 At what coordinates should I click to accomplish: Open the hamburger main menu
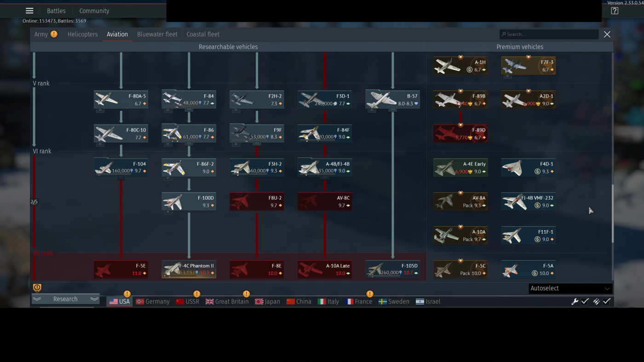coord(29,11)
